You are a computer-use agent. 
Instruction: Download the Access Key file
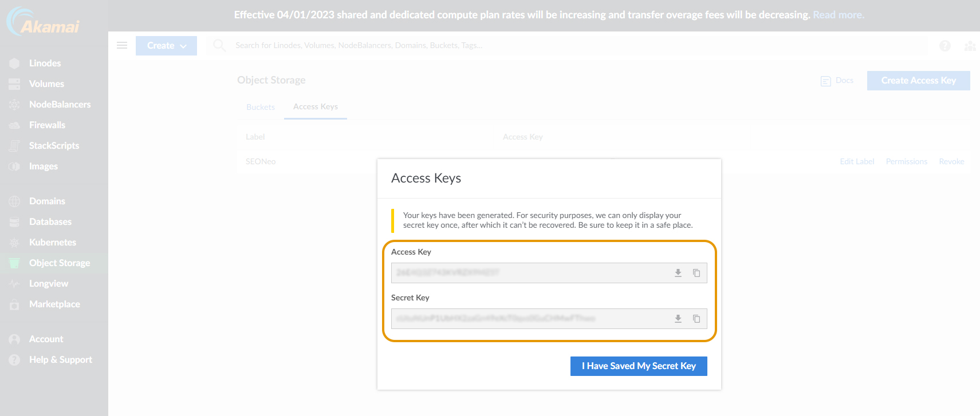(x=678, y=273)
